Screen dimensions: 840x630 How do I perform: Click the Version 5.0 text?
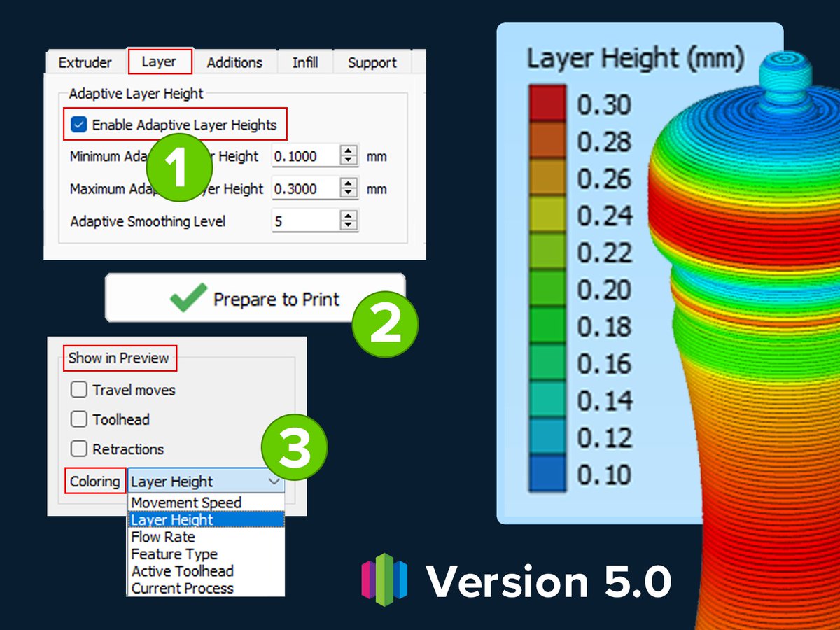pyautogui.click(x=549, y=581)
